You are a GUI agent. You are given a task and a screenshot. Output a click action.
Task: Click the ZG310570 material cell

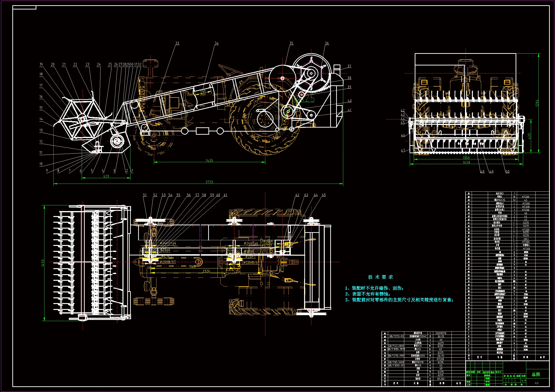(x=441, y=333)
